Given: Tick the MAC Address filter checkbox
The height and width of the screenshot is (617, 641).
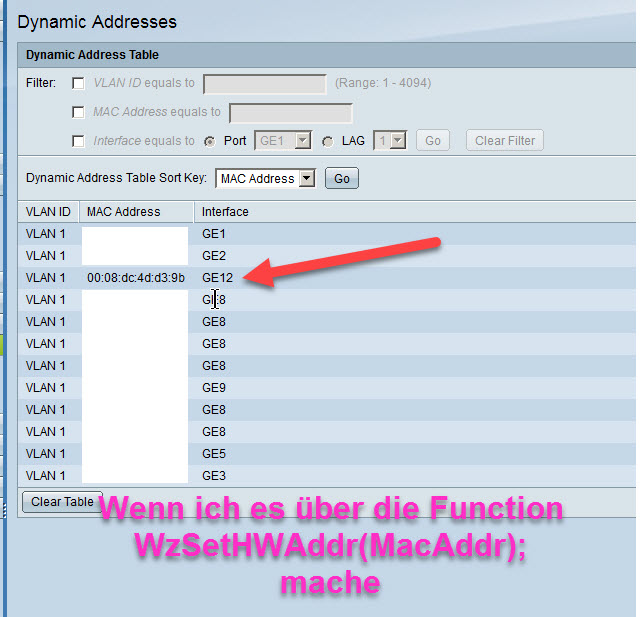Looking at the screenshot, I should (x=78, y=112).
